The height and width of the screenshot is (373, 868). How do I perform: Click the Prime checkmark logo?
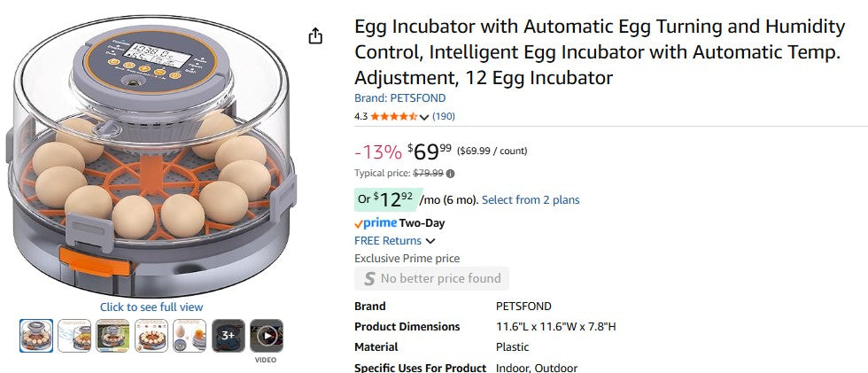pos(359,224)
